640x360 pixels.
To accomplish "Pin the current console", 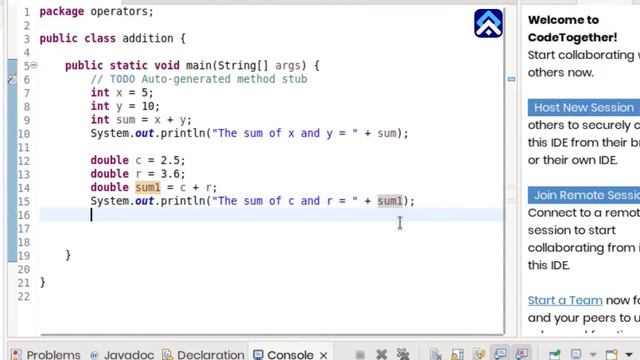I will [555, 354].
